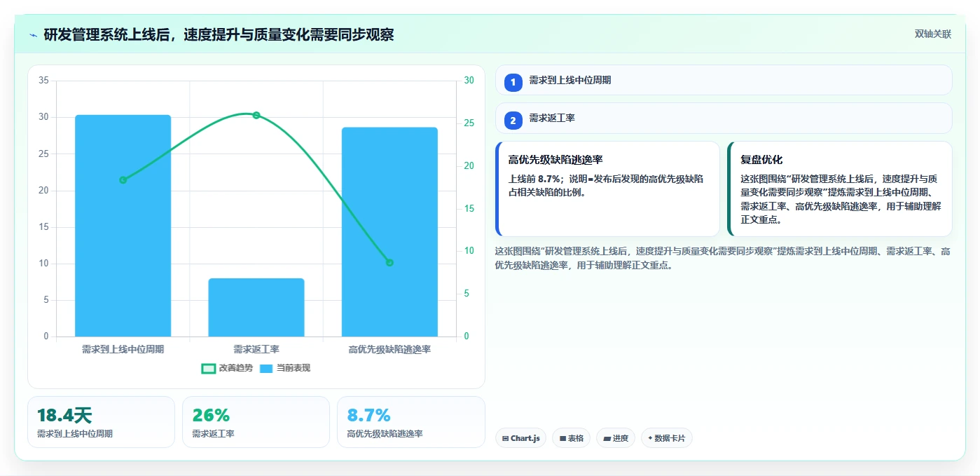This screenshot has width=980, height=476.
Task: Click trend line point on first bar
Action: 123,180
